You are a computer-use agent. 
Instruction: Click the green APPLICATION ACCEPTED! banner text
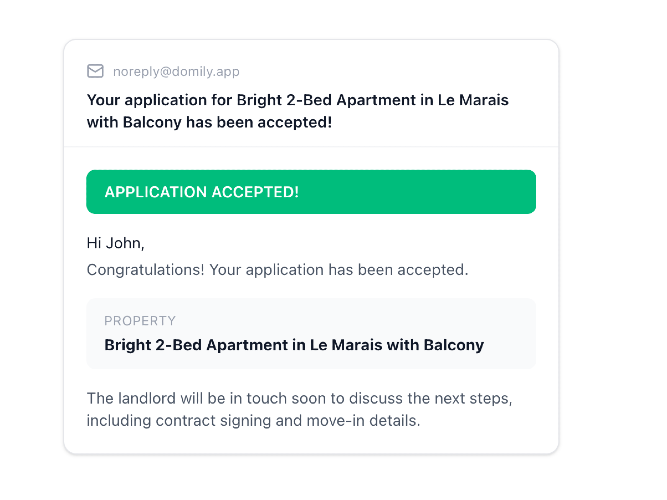coord(202,192)
